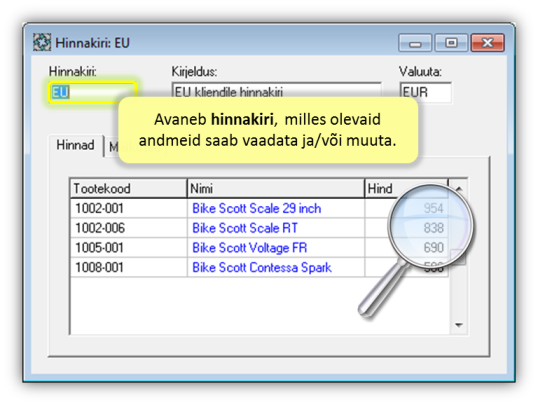Open Bike Scott Voltage FR link
The height and width of the screenshot is (405, 538).
[x=249, y=248]
